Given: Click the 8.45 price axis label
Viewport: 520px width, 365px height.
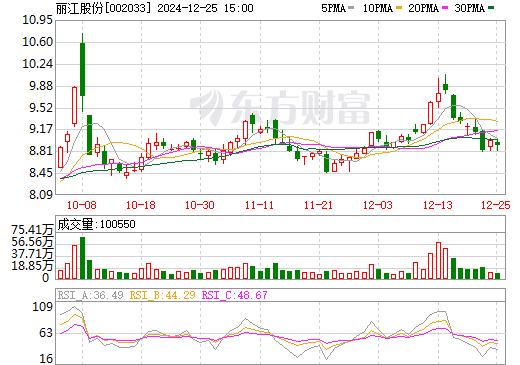Looking at the screenshot, I should pos(41,173).
